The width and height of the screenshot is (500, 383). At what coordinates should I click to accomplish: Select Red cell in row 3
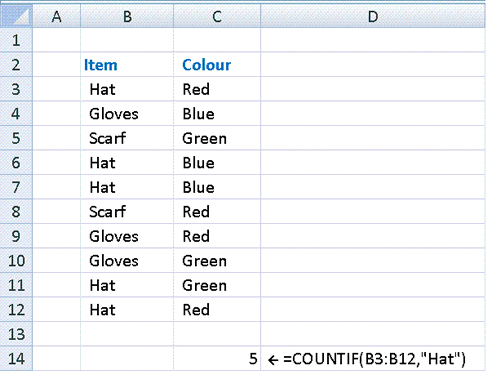coord(217,89)
